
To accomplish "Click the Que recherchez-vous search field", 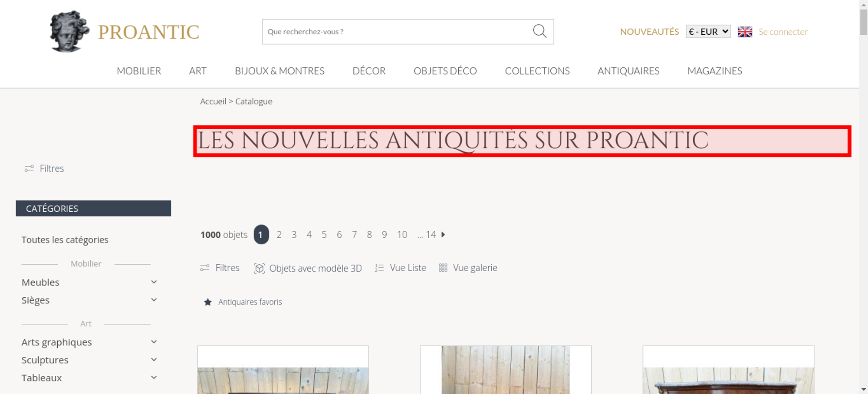I will [x=397, y=32].
